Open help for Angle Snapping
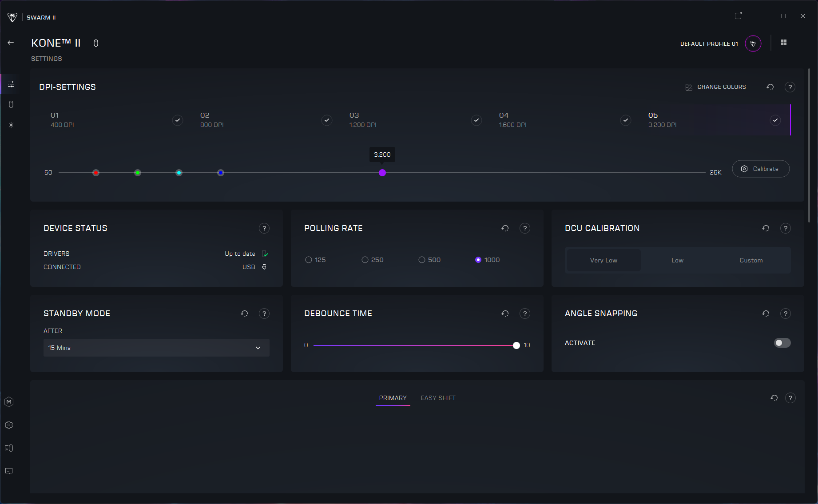This screenshot has height=504, width=818. coord(786,314)
